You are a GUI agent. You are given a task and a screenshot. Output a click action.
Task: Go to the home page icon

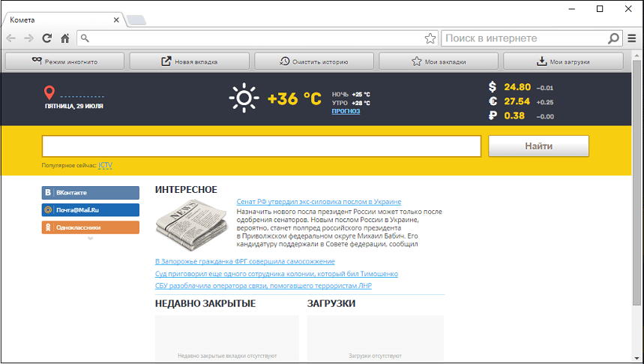pos(65,38)
